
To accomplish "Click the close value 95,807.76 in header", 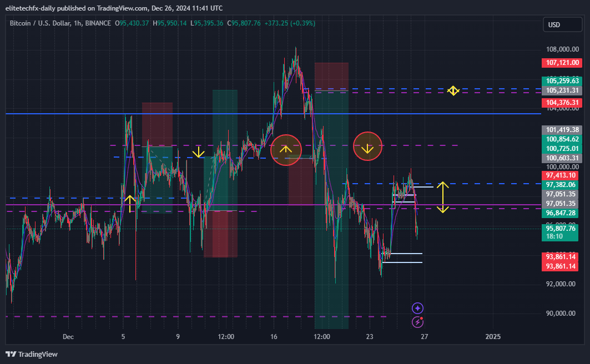I will tap(246, 23).
